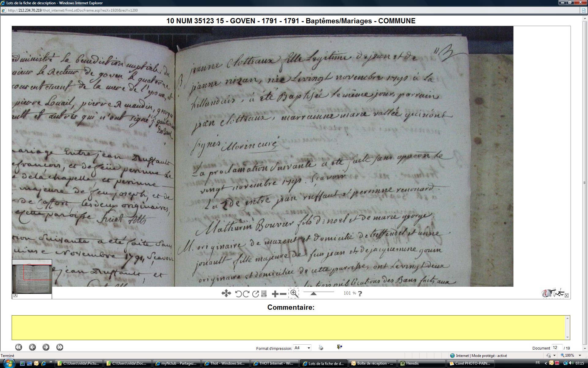The height and width of the screenshot is (368, 588).
Task: Activate magnifier region zoom tool
Action: [x=294, y=293]
